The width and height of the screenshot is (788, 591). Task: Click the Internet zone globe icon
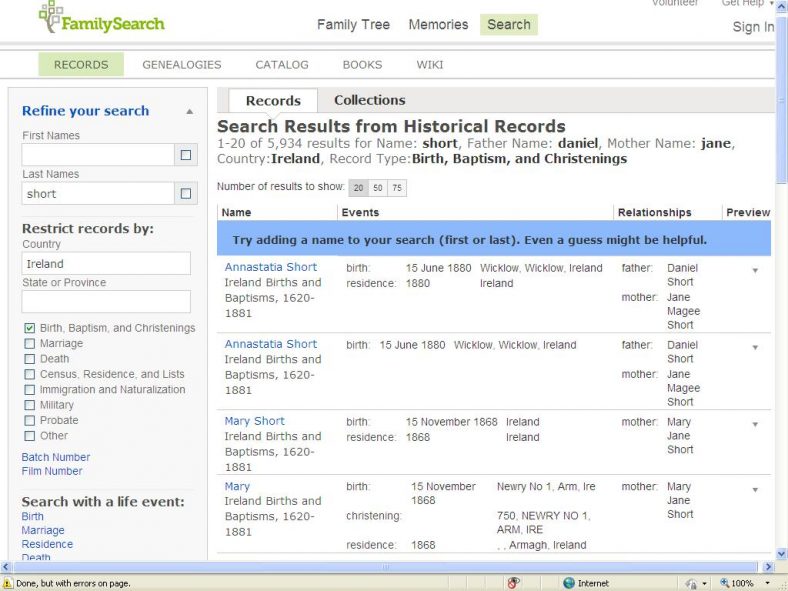568,583
